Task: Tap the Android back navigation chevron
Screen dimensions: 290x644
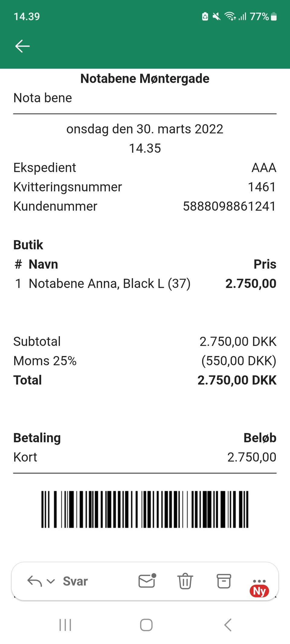Action: 228,625
